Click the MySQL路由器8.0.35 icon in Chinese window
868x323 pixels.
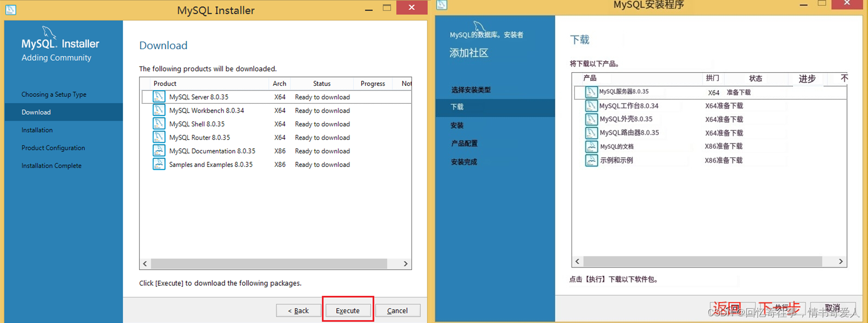click(x=591, y=133)
